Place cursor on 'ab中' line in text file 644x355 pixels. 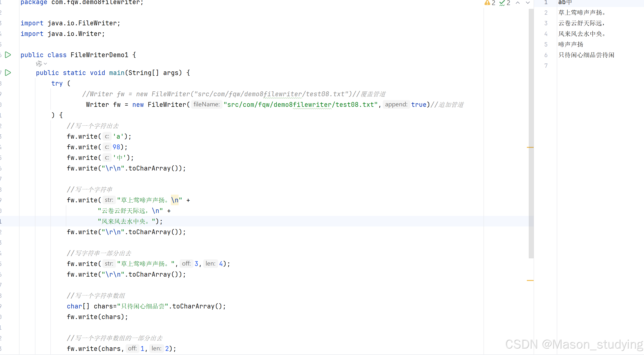pos(565,2)
